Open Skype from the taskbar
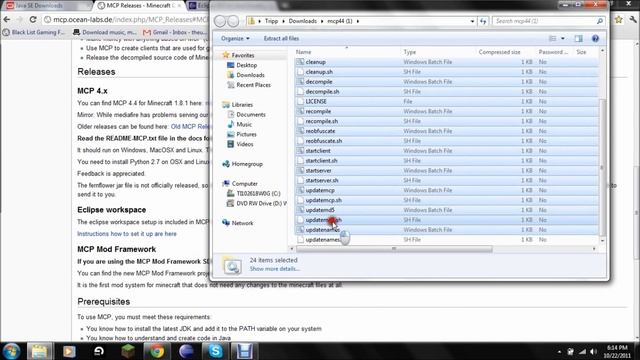 pos(215,351)
